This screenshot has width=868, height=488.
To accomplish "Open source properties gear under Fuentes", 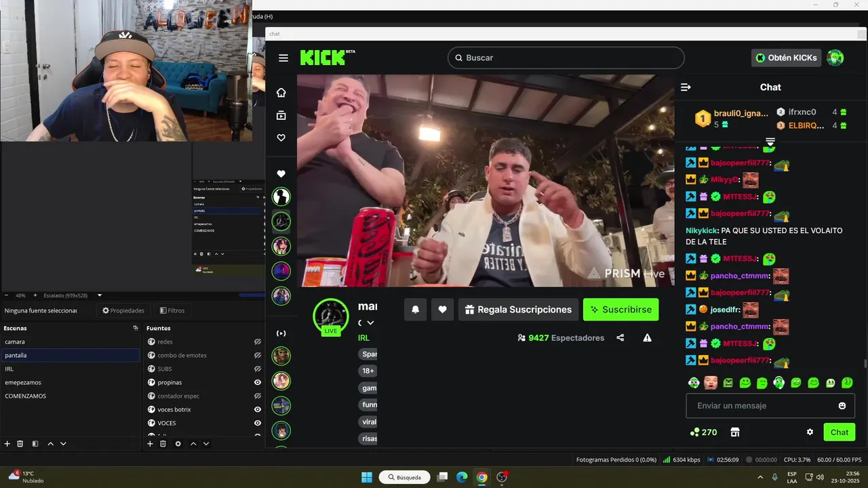I will coord(178,444).
